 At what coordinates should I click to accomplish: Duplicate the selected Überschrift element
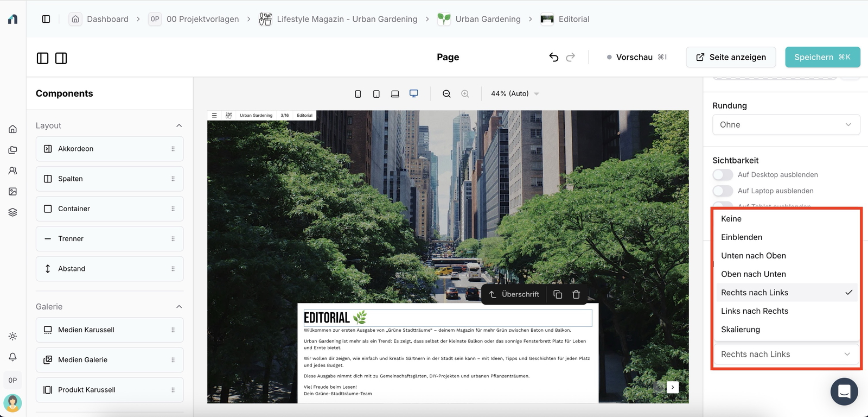click(x=558, y=294)
